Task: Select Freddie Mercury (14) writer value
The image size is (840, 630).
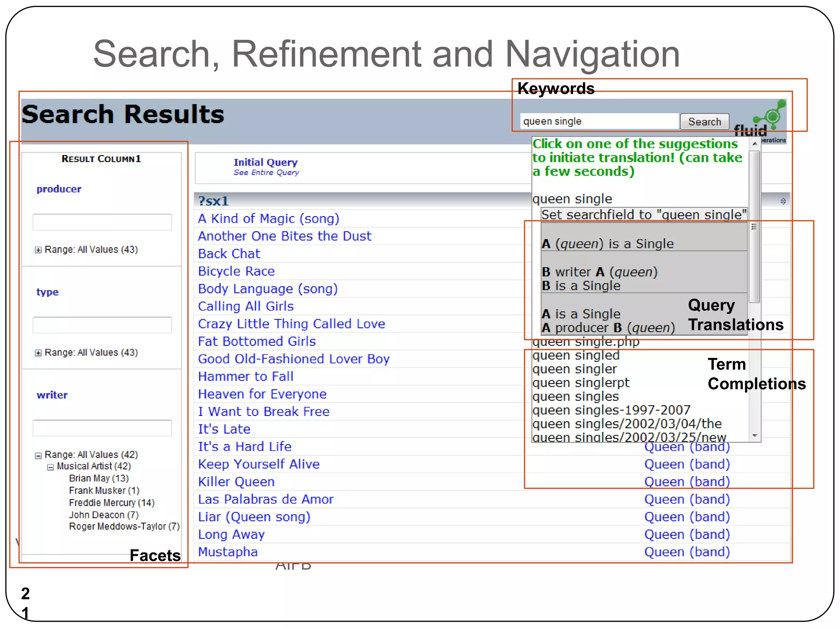Action: click(112, 503)
